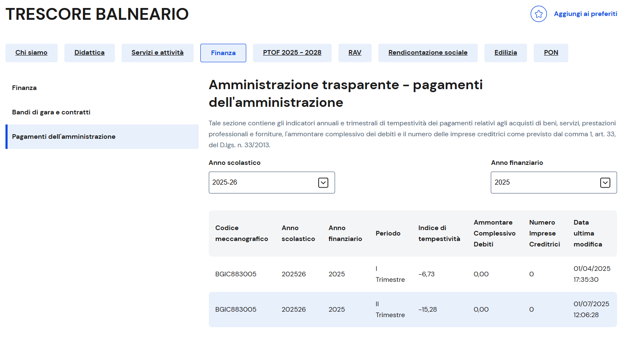The height and width of the screenshot is (339, 644).
Task: Open the RAV tab
Action: click(x=355, y=53)
